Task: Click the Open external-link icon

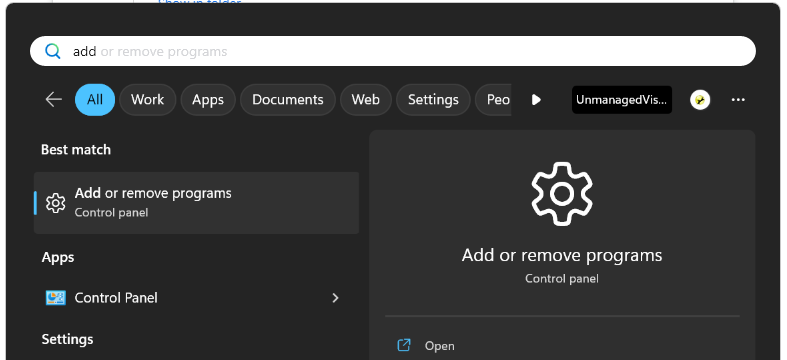Action: [404, 345]
